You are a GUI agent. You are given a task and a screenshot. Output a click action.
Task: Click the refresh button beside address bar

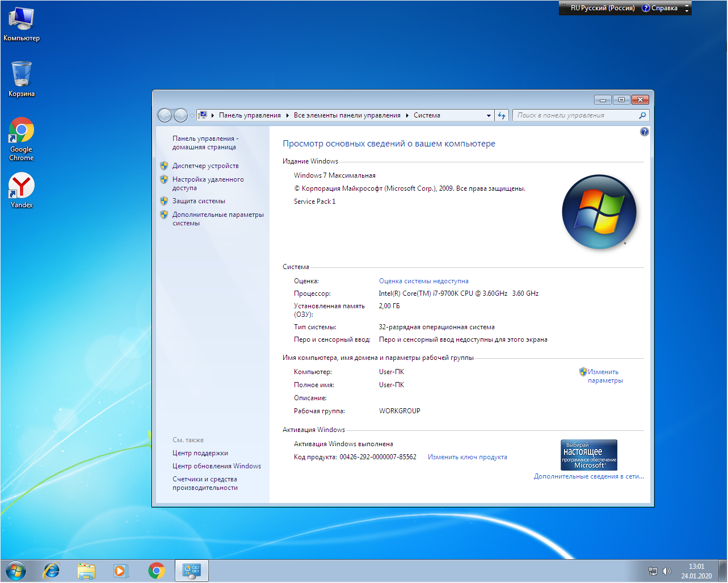(502, 115)
